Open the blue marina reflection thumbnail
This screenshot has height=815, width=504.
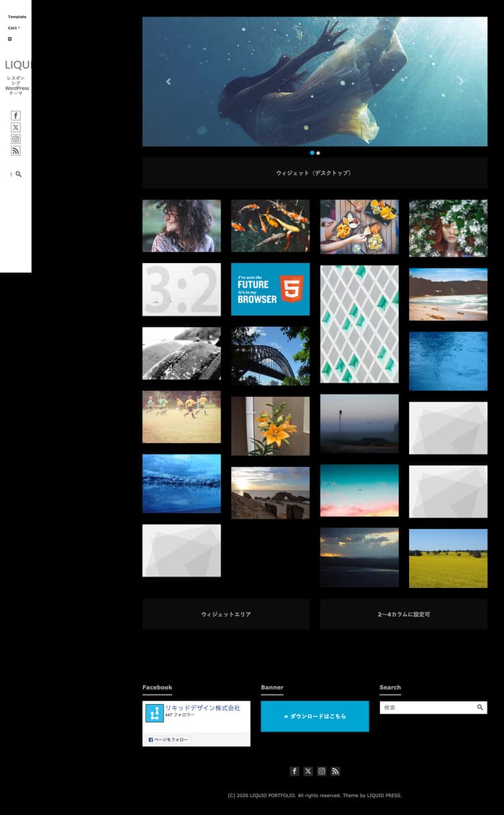[181, 484]
